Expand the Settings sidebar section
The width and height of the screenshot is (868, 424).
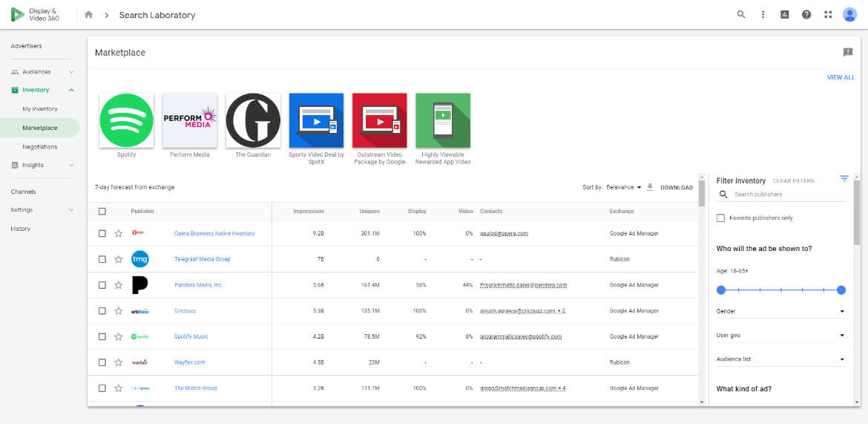click(x=71, y=210)
